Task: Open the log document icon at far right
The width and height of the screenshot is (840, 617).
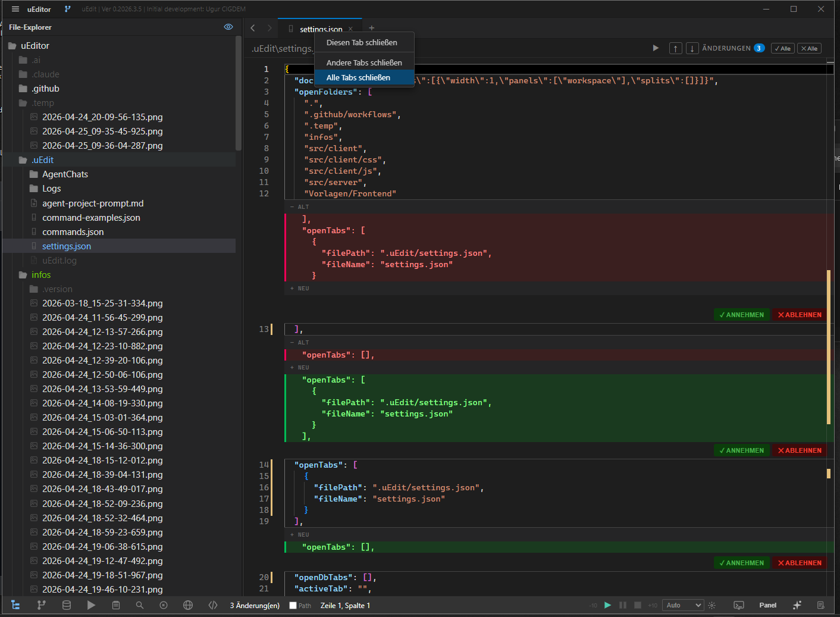Action: 821,605
